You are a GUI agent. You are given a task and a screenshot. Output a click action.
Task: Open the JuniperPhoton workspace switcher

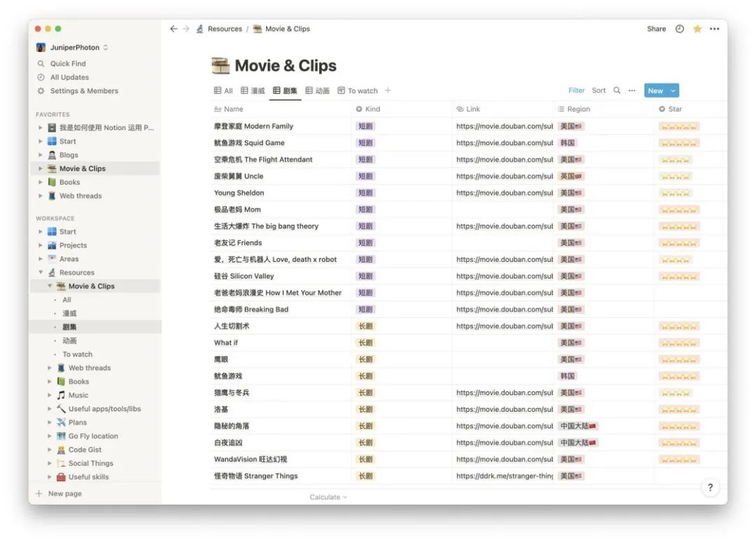coord(72,47)
